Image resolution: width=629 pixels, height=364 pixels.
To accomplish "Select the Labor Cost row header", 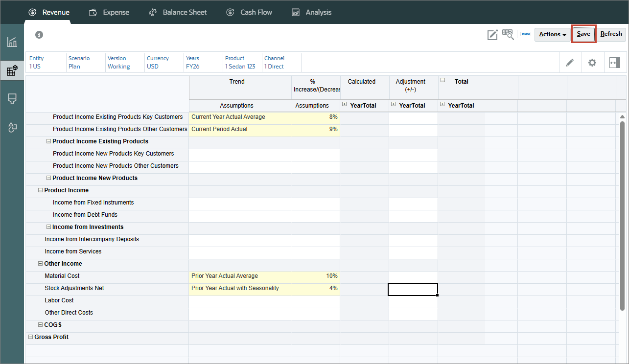I will [107, 301].
